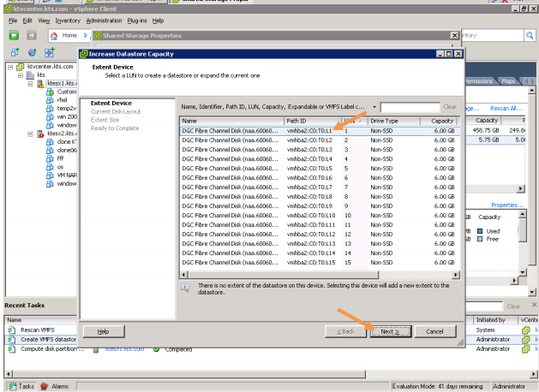This screenshot has height=392, width=539.
Task: Click the Alarms icon in status bar
Action: (44, 386)
